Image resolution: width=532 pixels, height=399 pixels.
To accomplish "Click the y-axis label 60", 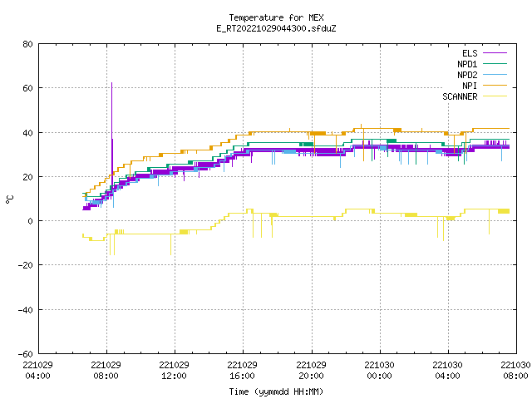I will 28,88.
